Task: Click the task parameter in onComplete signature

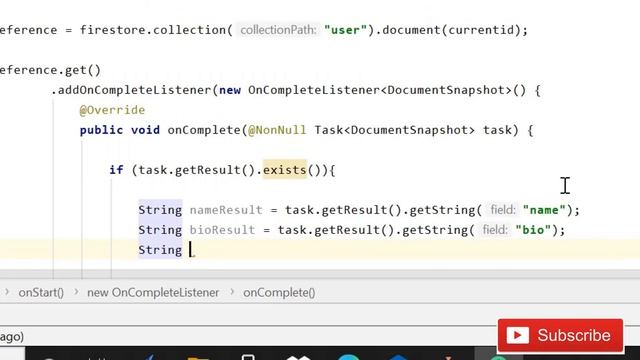Action: [x=497, y=130]
